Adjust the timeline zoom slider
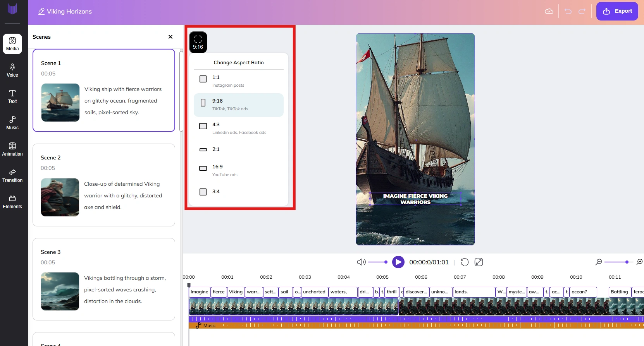The image size is (644, 346). [x=619, y=262]
